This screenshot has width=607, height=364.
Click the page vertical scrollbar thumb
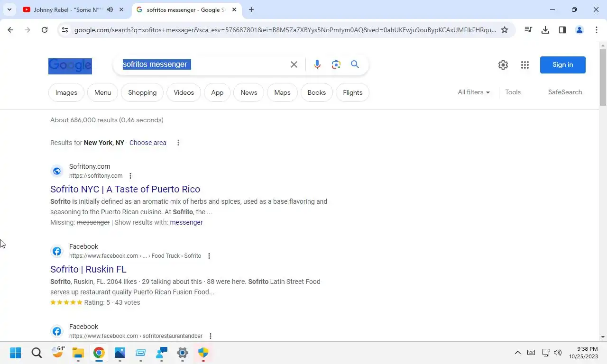tap(603, 77)
